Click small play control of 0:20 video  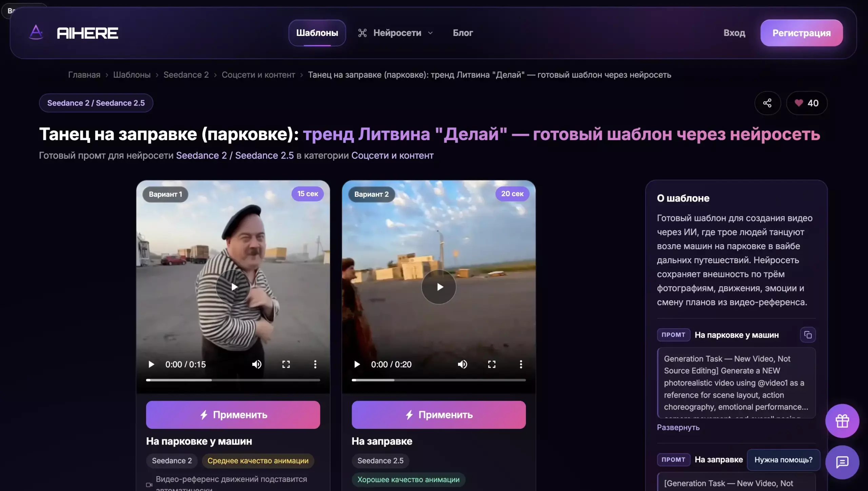click(357, 364)
